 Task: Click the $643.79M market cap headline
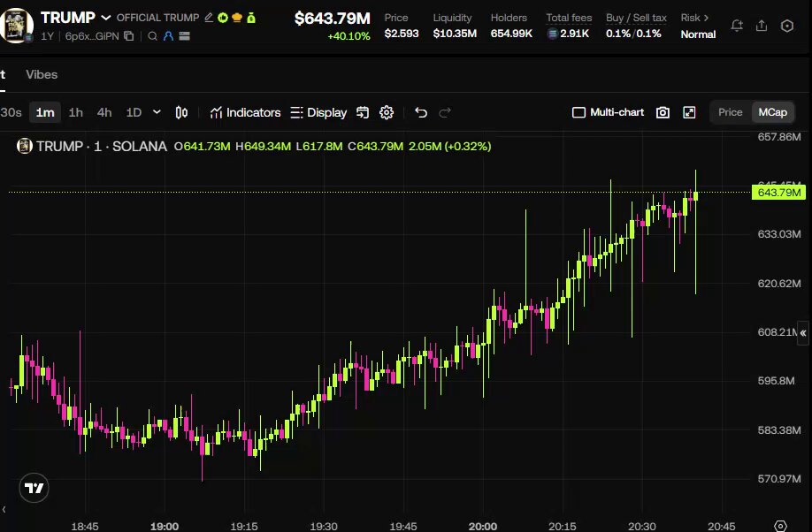[332, 19]
